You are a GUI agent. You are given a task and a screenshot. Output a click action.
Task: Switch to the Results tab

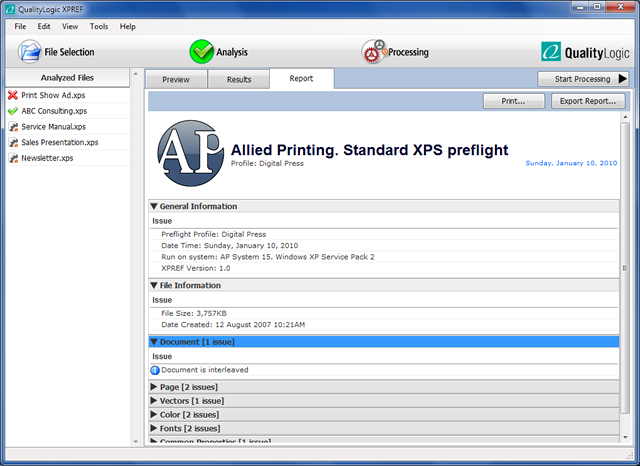point(239,79)
